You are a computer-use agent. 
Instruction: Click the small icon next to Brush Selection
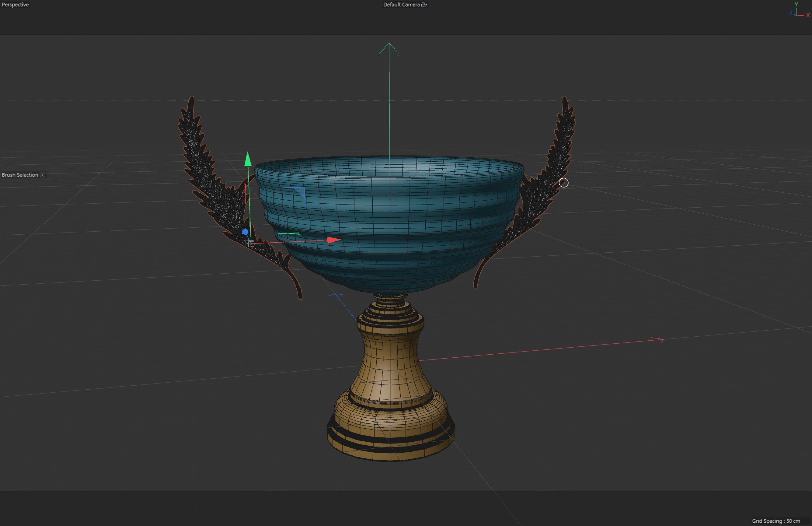(43, 175)
